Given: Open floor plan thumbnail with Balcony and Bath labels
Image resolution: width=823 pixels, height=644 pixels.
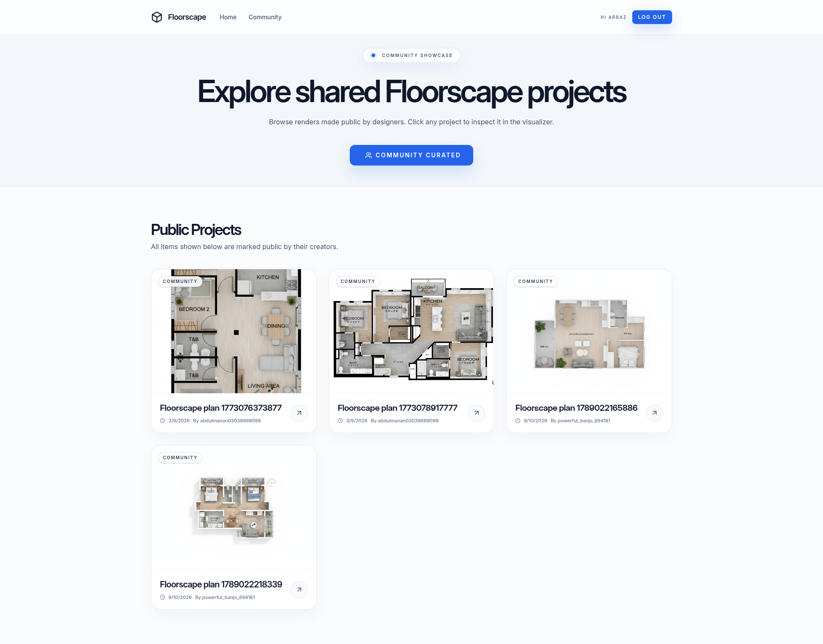Looking at the screenshot, I should [411, 331].
